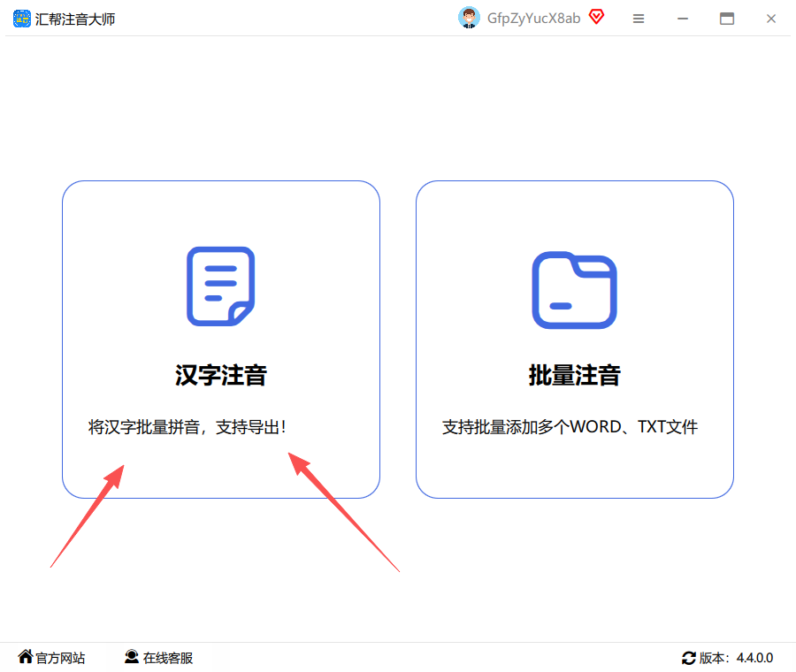Minimize the application window
Viewport: 796px width, 672px height.
683,19
